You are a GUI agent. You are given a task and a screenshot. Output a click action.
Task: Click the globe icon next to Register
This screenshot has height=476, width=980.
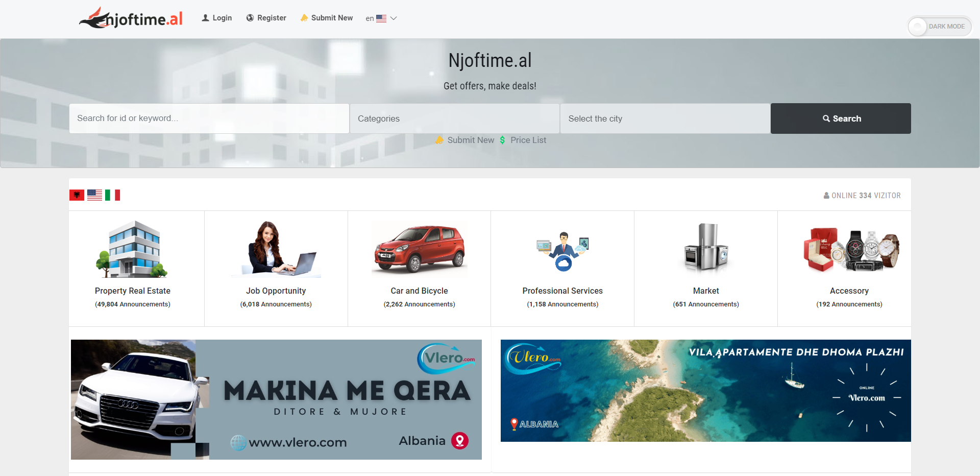(250, 18)
